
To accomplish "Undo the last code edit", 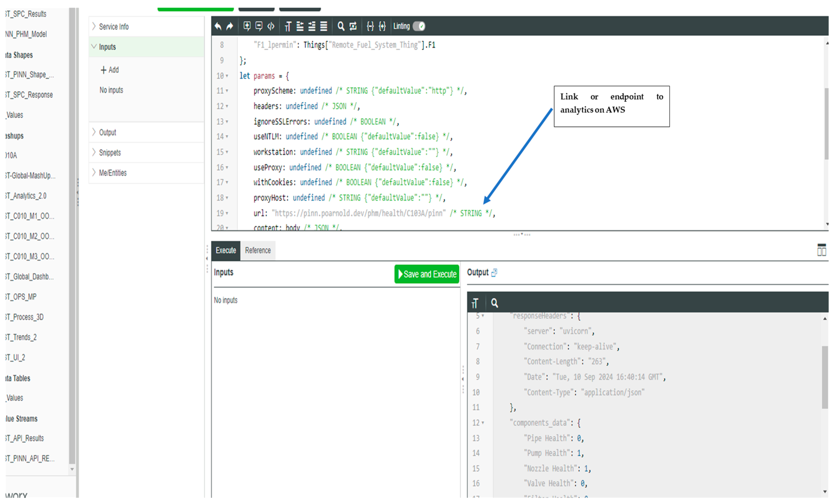I will pyautogui.click(x=218, y=26).
